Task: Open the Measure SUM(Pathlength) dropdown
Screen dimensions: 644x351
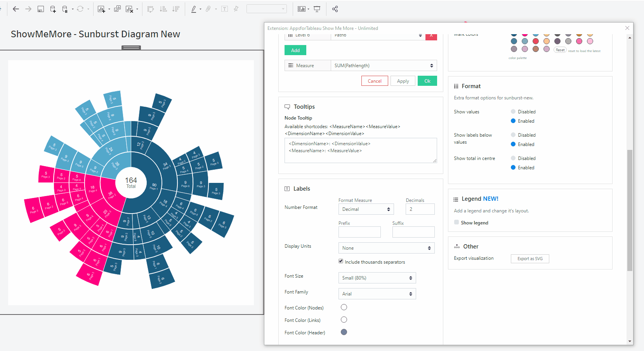Action: click(x=383, y=66)
